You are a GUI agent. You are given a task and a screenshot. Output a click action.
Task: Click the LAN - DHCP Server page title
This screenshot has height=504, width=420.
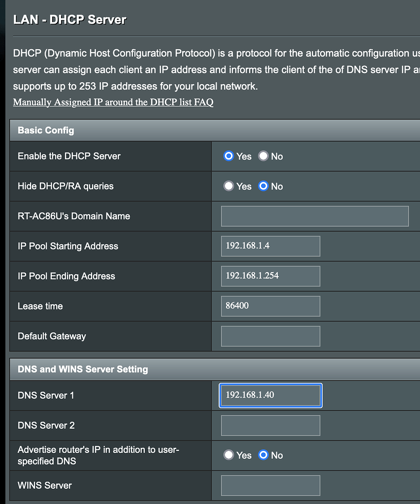pyautogui.click(x=69, y=20)
